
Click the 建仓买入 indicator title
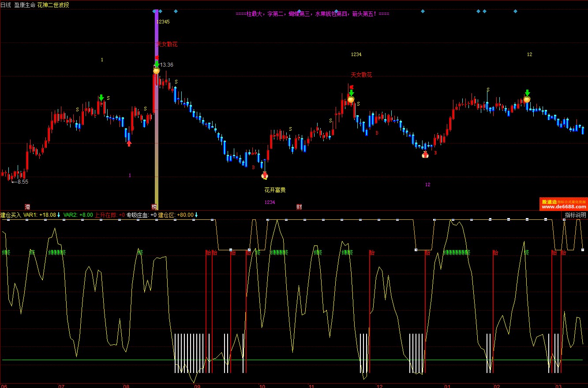11,215
